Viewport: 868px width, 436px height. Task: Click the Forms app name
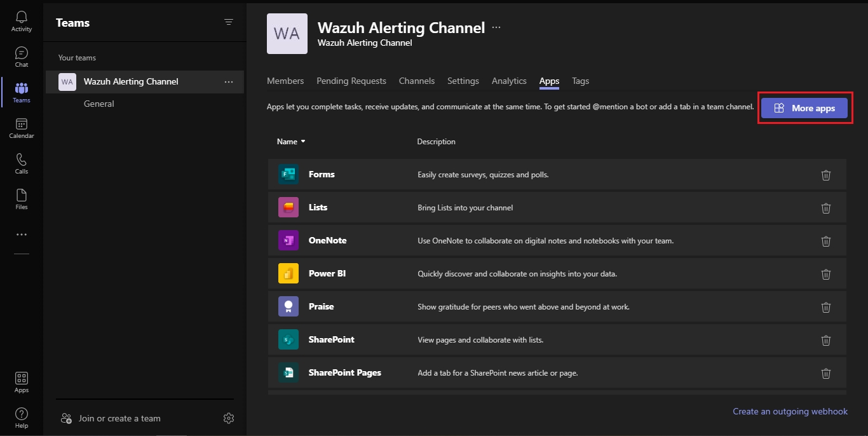click(322, 174)
